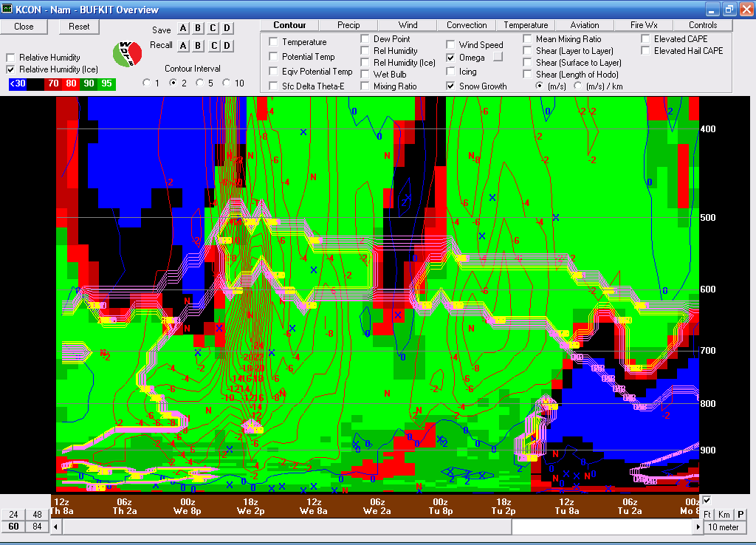This screenshot has height=545, width=756.
Task: Click the left arrow of the time scrollbar
Action: pos(56,527)
